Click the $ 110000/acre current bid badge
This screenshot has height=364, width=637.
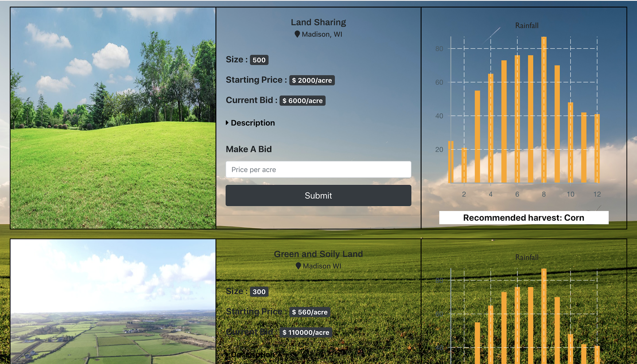point(306,332)
